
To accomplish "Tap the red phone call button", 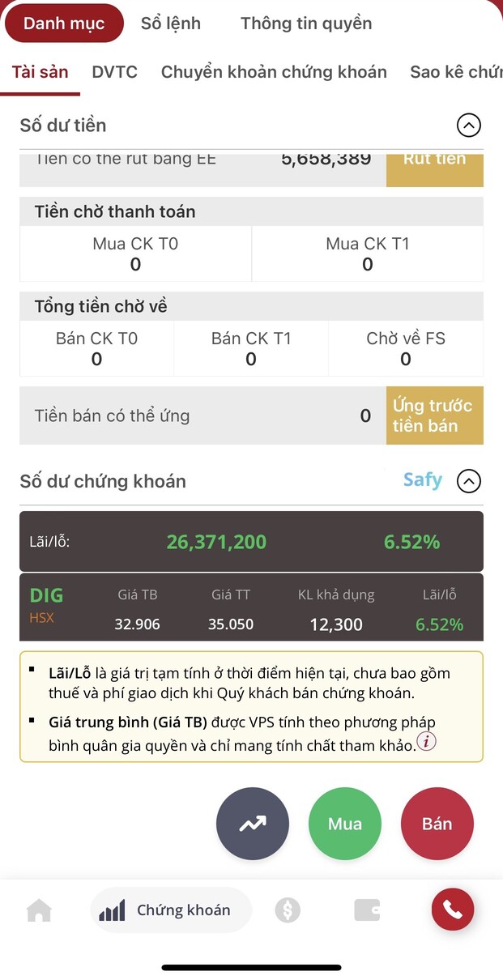I will pyautogui.click(x=452, y=910).
